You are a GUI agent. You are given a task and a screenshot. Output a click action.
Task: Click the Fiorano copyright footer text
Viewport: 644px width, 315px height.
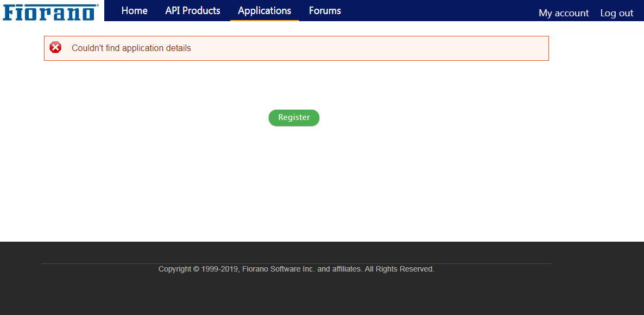coord(296,269)
